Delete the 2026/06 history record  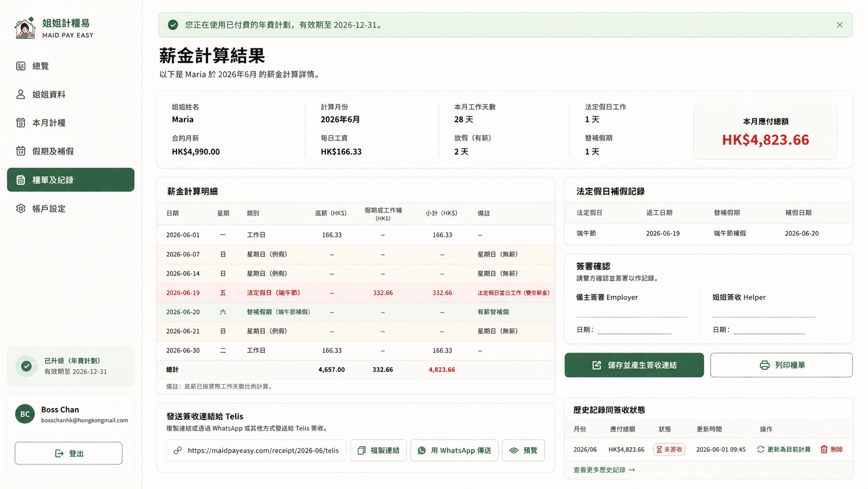tap(832, 450)
